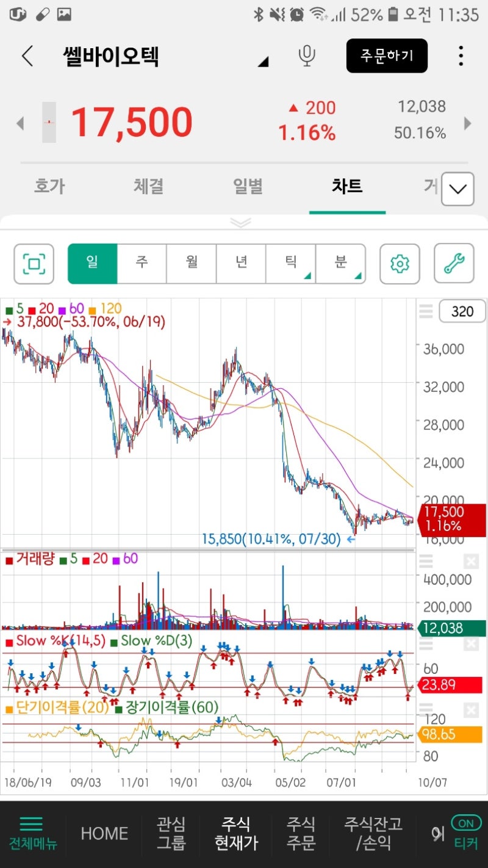
Task: Tap the 98.65 disparity value tag
Action: (451, 734)
